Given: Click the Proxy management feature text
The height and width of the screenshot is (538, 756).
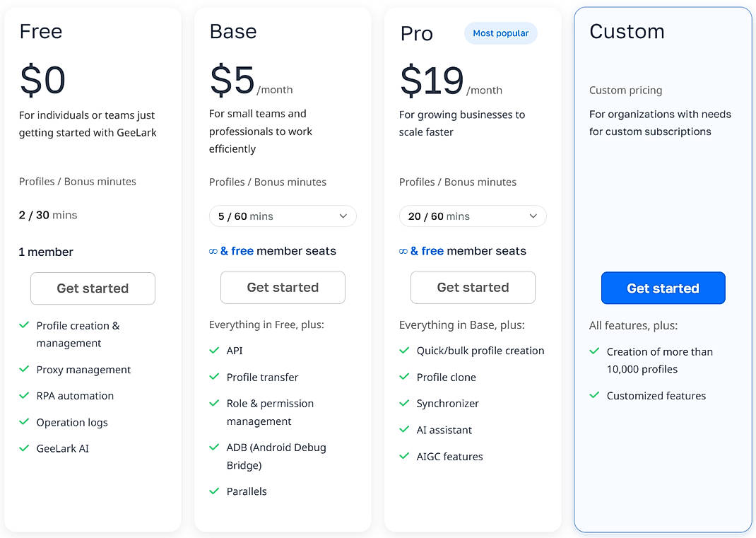Looking at the screenshot, I should pyautogui.click(x=83, y=370).
